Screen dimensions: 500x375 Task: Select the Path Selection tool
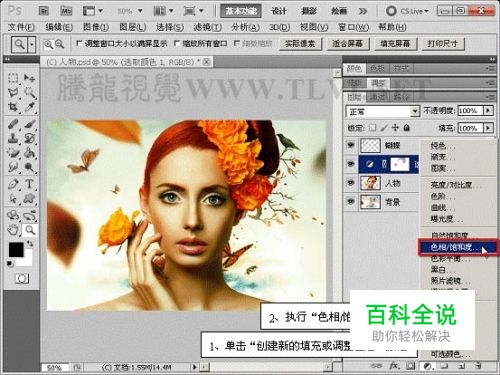click(x=13, y=199)
